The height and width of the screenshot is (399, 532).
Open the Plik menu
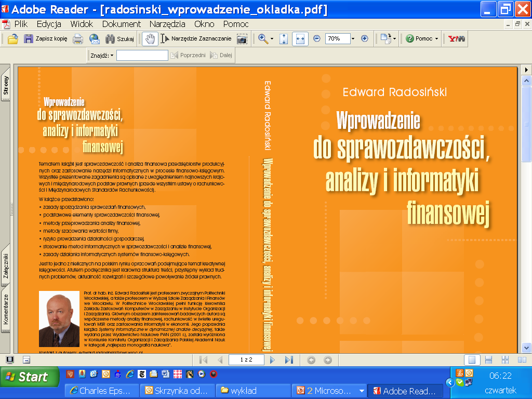[21, 24]
